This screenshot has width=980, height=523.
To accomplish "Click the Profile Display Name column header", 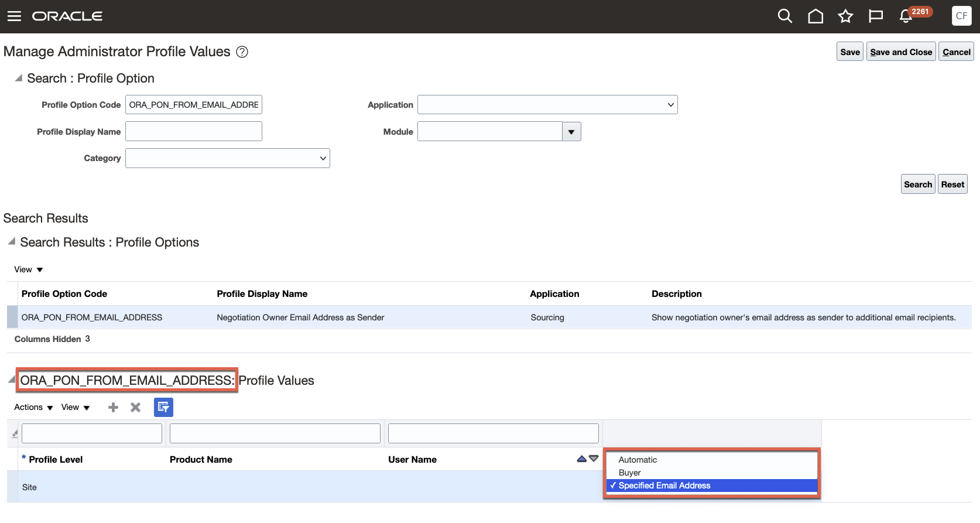I will point(262,294).
